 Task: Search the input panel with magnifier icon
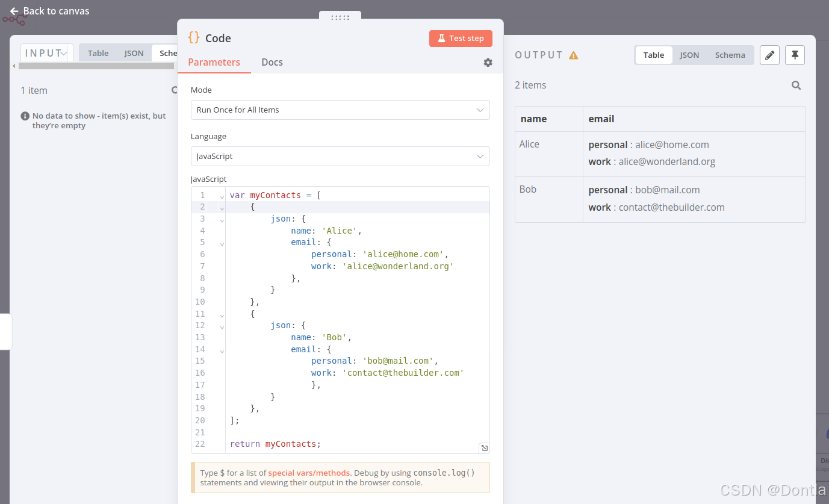tap(175, 90)
